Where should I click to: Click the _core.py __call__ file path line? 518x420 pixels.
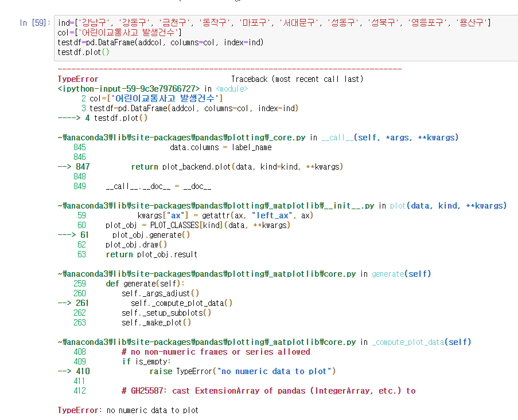tap(258, 138)
